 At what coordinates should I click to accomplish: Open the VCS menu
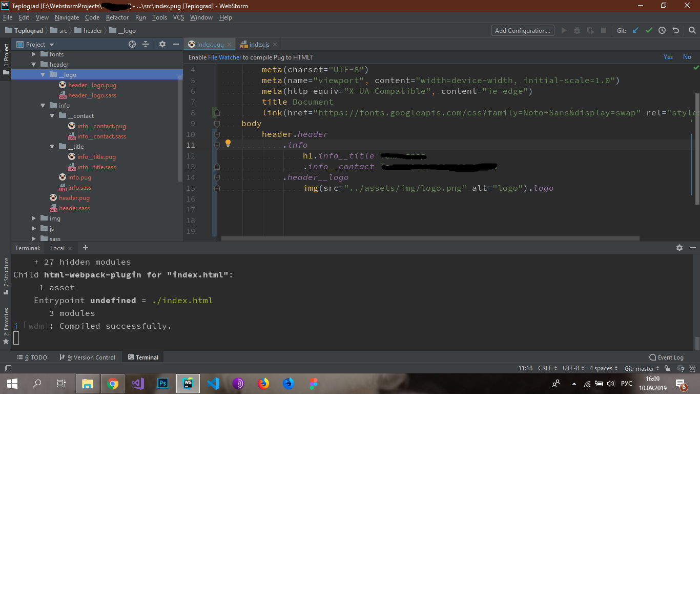(178, 17)
